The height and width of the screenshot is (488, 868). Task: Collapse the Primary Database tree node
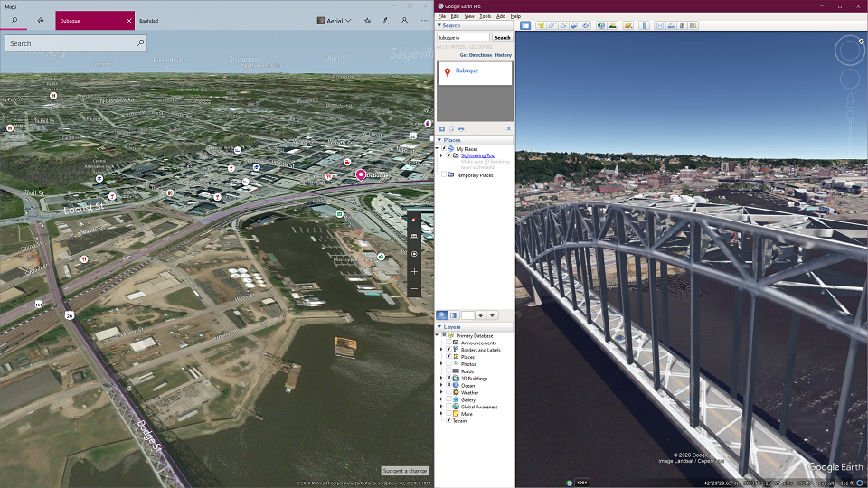(437, 334)
